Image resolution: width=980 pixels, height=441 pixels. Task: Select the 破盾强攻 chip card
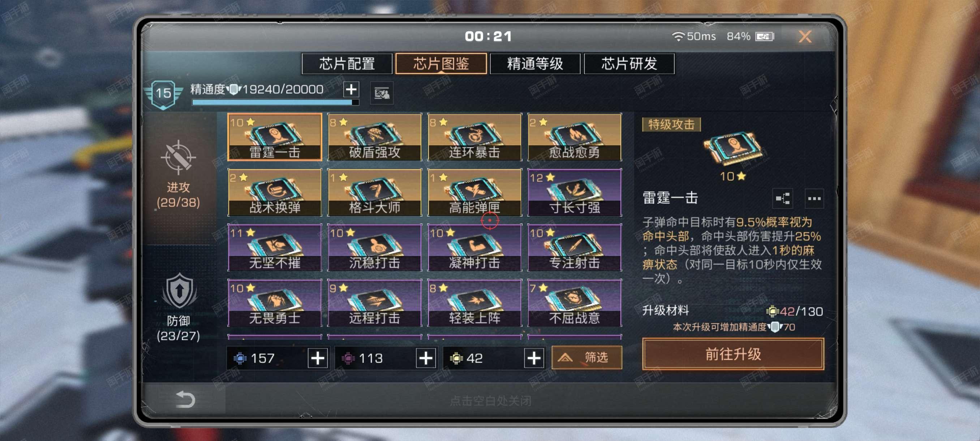[374, 137]
